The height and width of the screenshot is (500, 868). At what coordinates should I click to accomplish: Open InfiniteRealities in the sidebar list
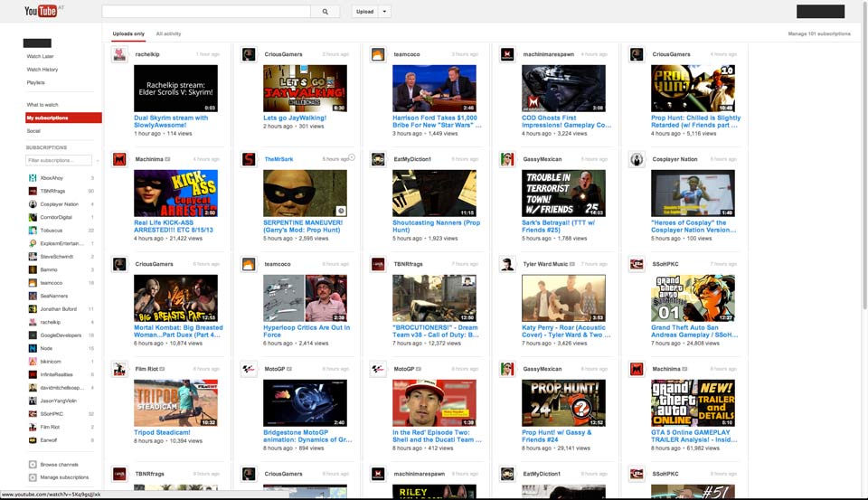56,374
